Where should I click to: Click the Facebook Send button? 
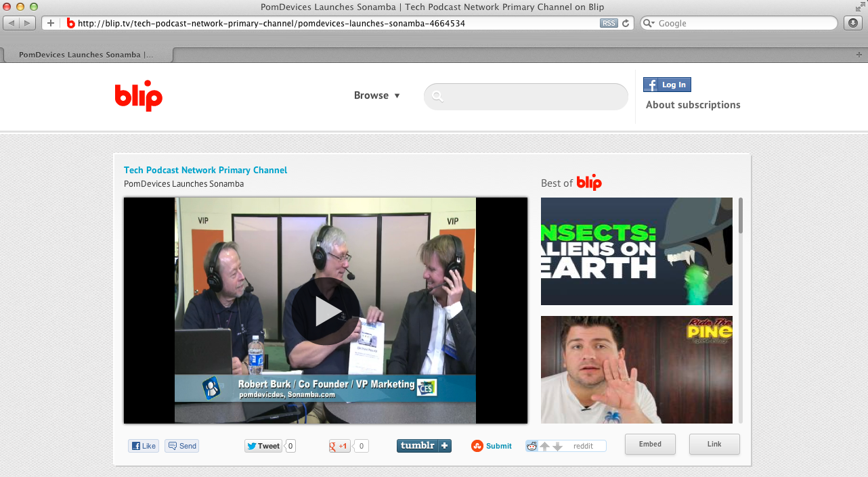pyautogui.click(x=182, y=446)
